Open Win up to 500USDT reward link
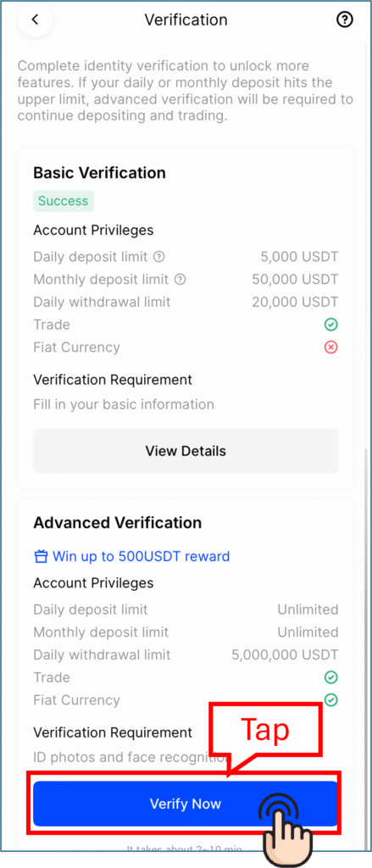The height and width of the screenshot is (868, 372). (141, 556)
